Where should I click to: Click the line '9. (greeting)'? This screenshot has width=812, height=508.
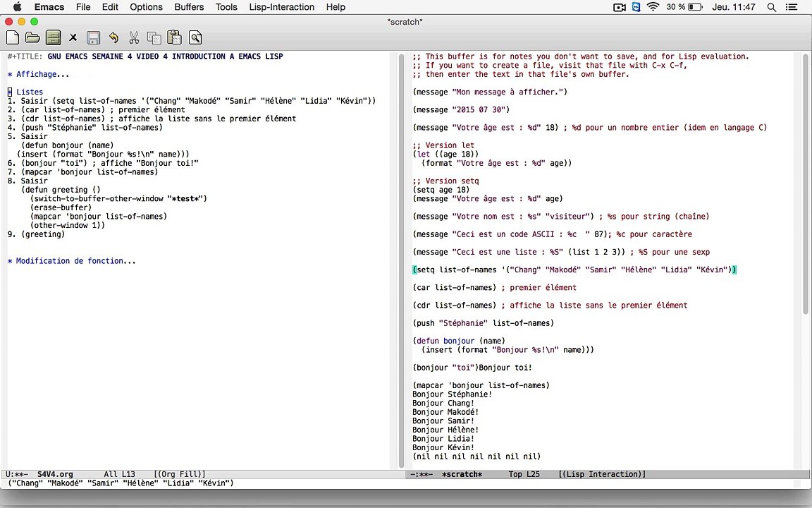click(36, 234)
